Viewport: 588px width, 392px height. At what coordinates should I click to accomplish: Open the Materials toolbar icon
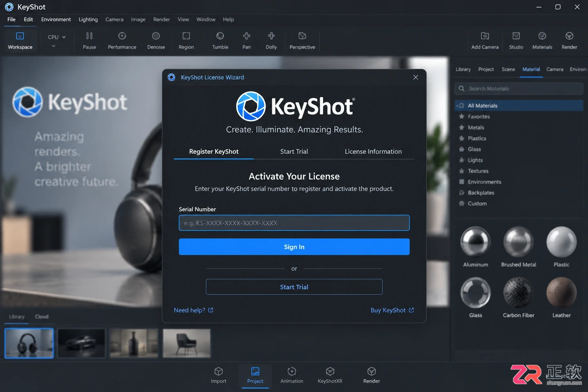[x=542, y=36]
